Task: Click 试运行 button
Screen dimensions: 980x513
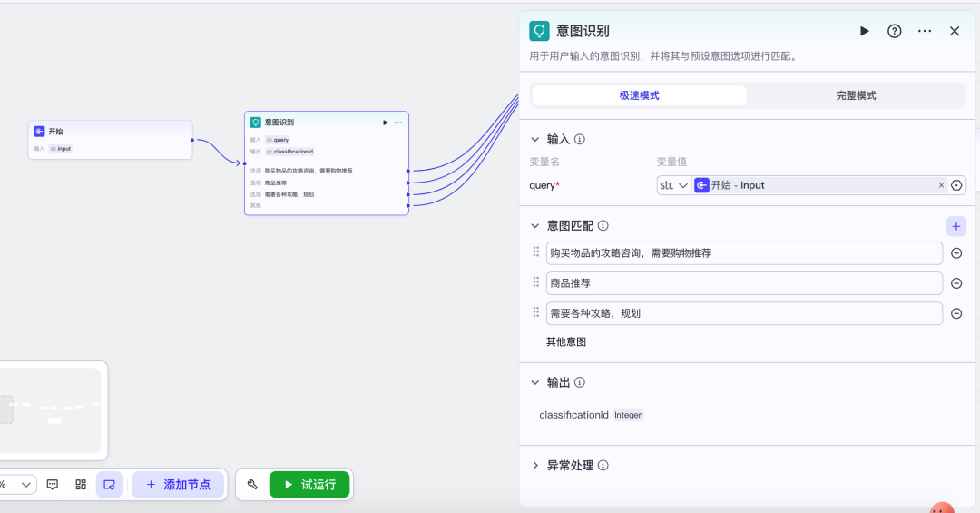Action: click(309, 485)
